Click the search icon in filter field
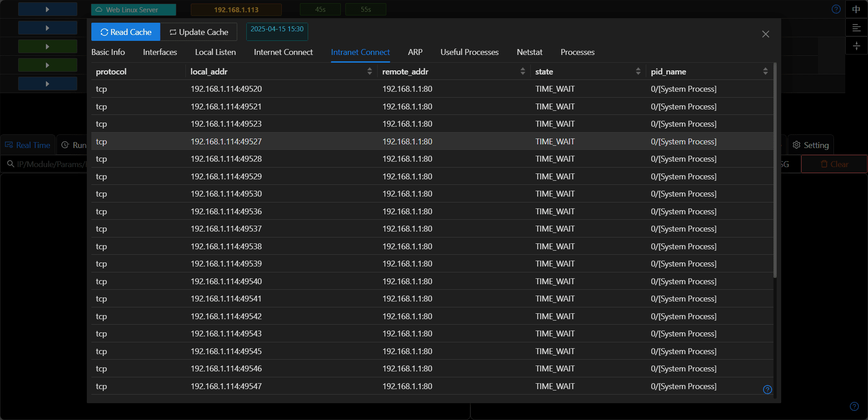 [10, 164]
